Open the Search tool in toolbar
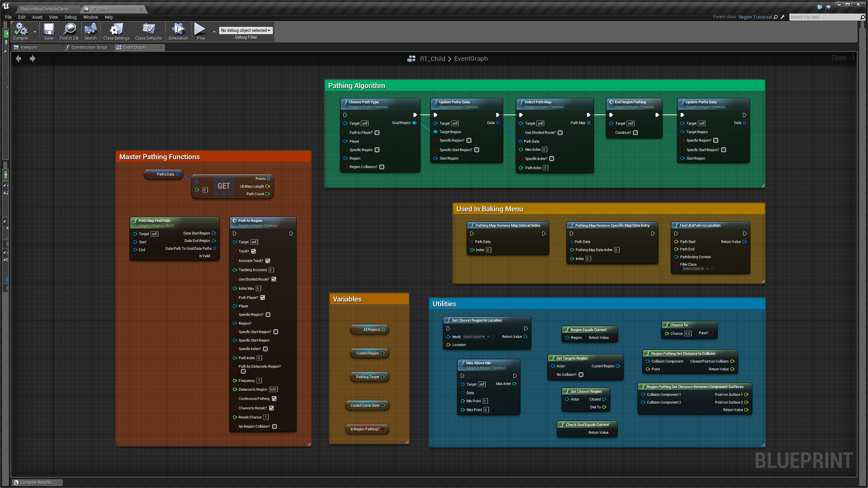This screenshot has width=868, height=488. 90,31
